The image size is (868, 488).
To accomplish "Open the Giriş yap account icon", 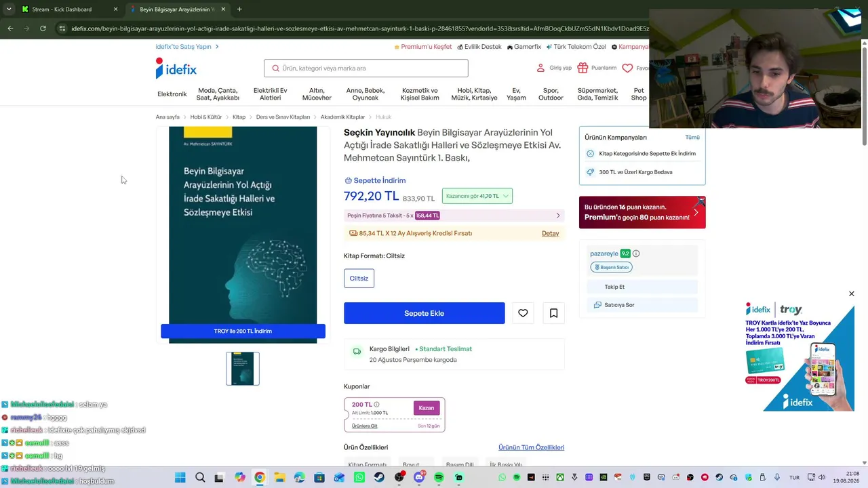I will pos(540,68).
